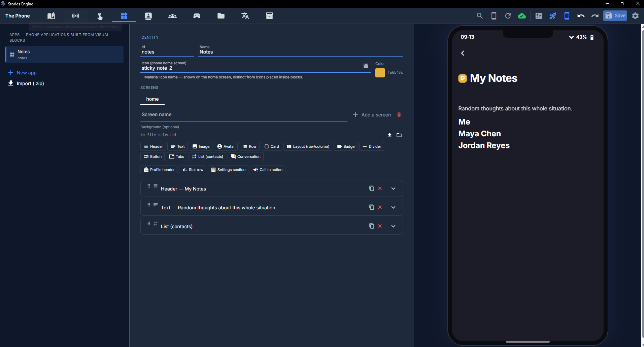Screen dimensions: 644x347
Task: Open the search magnifier icon
Action: (480, 16)
